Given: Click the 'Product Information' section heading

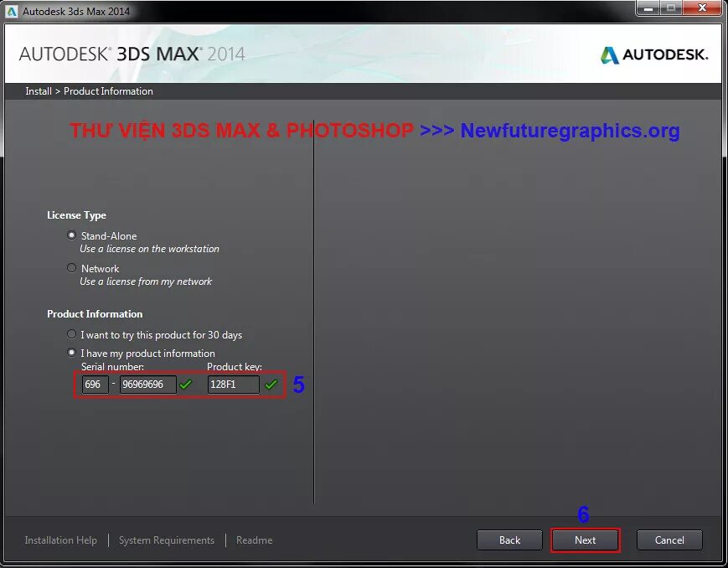Looking at the screenshot, I should (95, 314).
